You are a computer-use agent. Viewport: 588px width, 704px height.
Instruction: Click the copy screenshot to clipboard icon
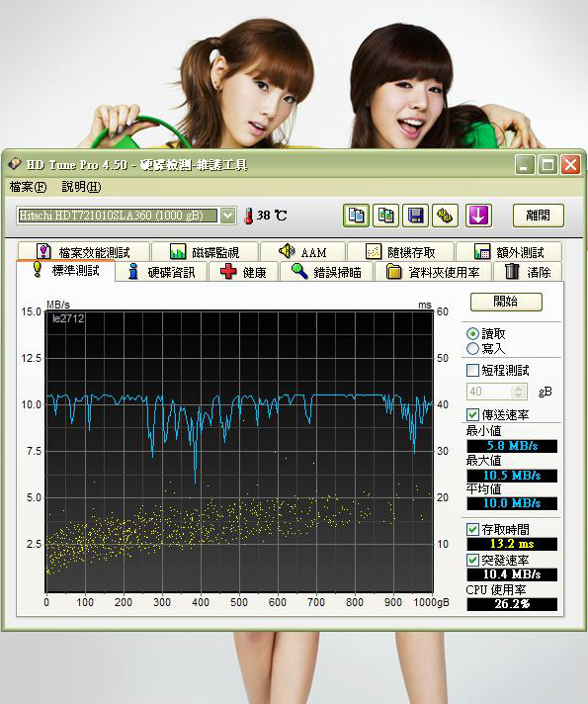(x=385, y=216)
